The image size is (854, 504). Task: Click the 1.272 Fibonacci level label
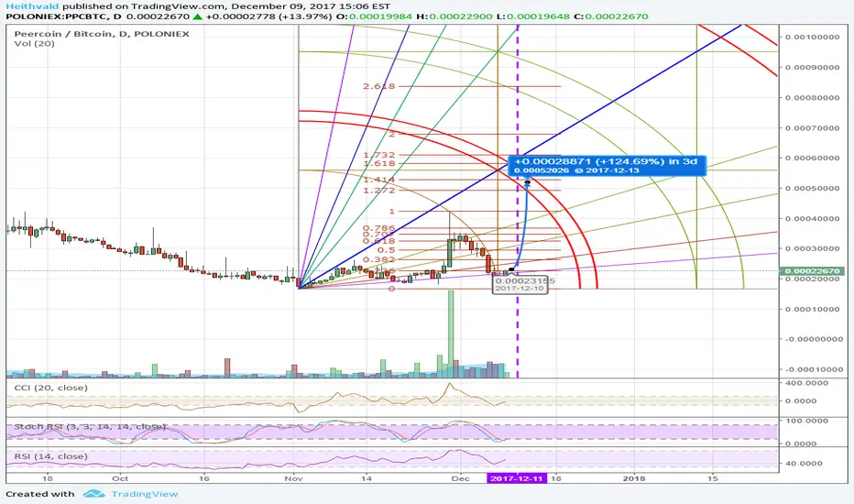click(x=379, y=191)
